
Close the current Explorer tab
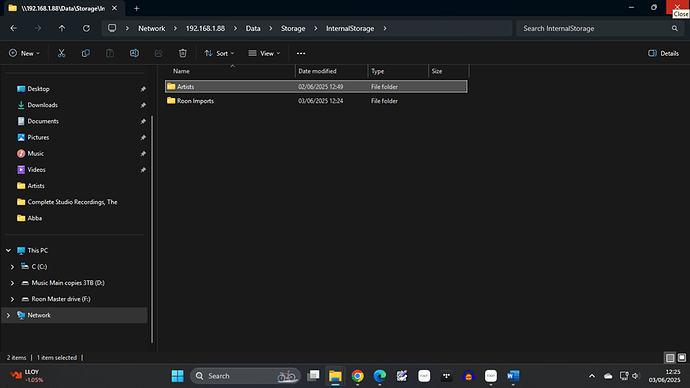coord(114,8)
